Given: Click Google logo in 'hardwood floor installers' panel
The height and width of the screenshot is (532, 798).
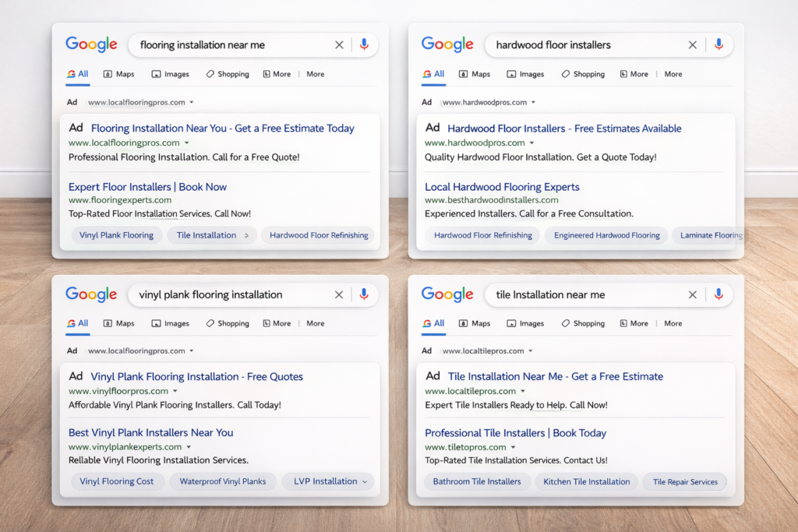Looking at the screenshot, I should pyautogui.click(x=447, y=44).
